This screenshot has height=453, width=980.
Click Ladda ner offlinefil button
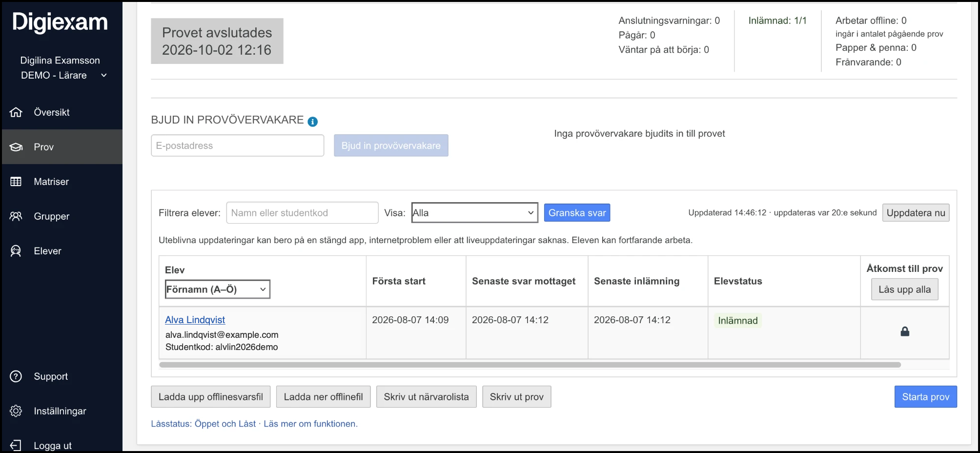323,397
